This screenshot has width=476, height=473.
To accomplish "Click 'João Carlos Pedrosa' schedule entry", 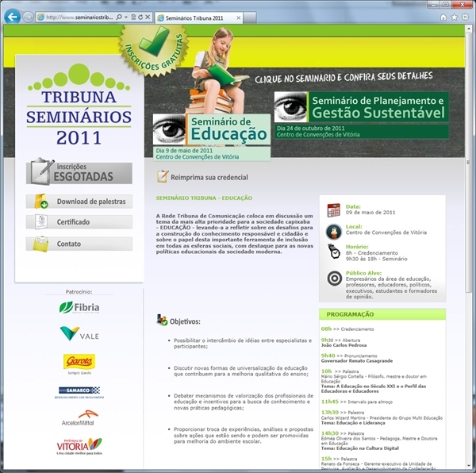I will (x=344, y=345).
